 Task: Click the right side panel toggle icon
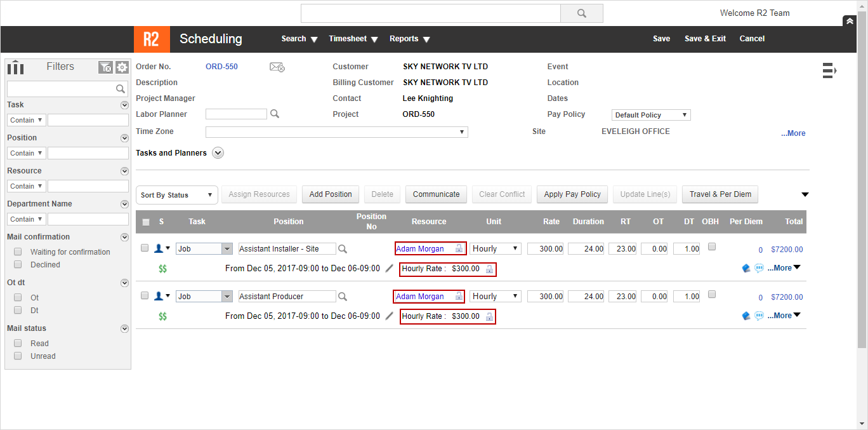point(829,71)
